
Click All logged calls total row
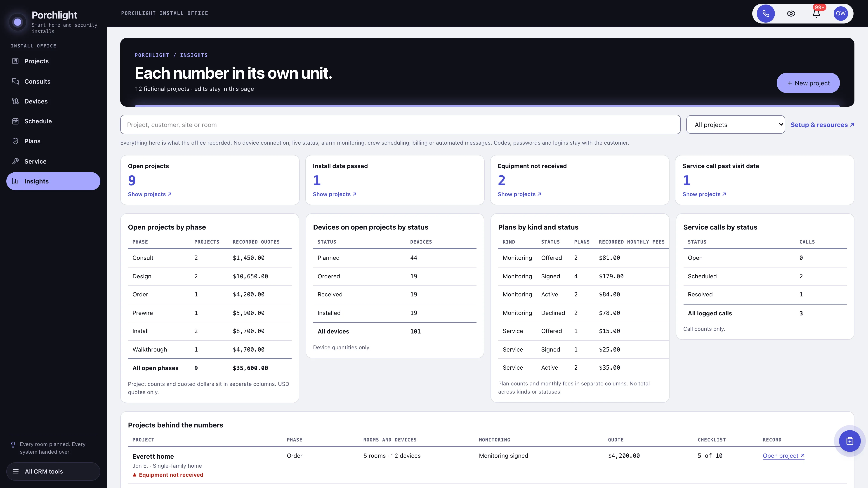pyautogui.click(x=765, y=313)
